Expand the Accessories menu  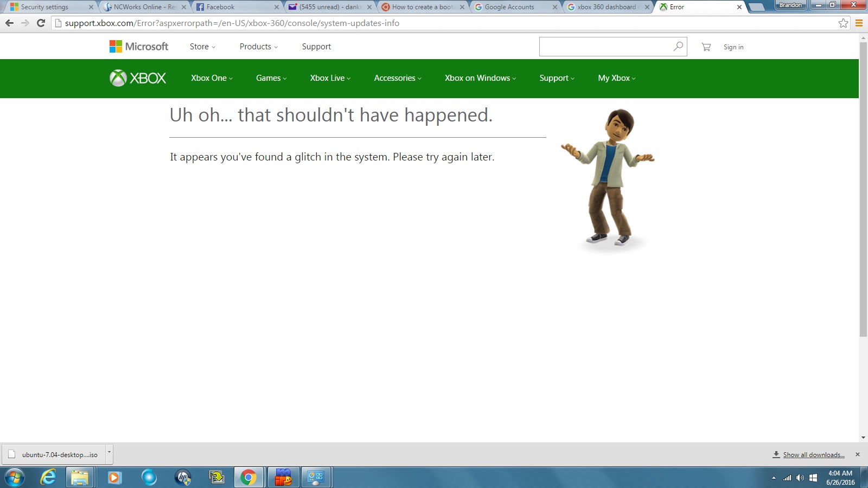point(398,78)
